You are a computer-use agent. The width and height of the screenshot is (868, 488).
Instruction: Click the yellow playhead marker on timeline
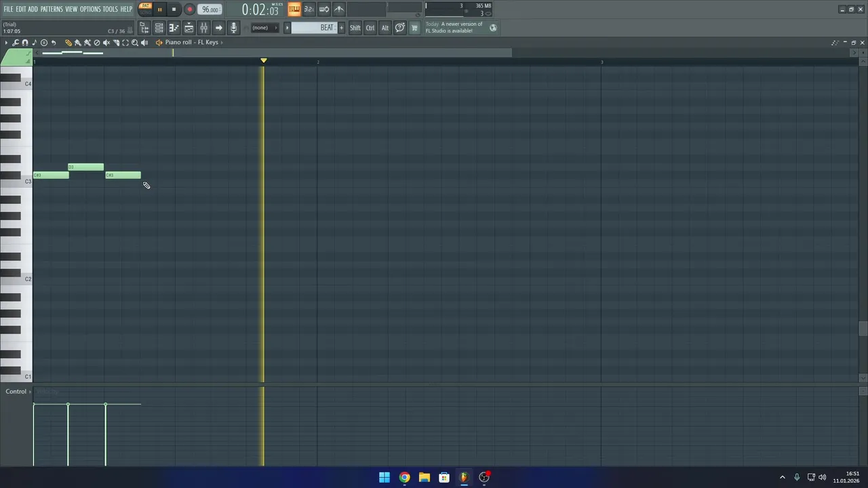click(264, 61)
